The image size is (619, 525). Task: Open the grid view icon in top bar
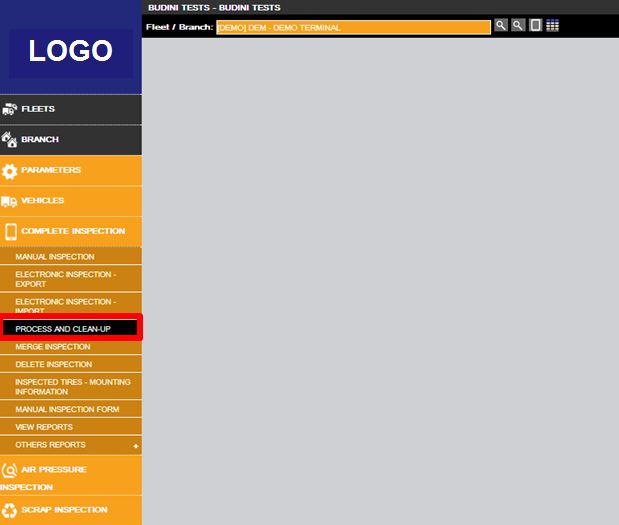click(x=552, y=26)
